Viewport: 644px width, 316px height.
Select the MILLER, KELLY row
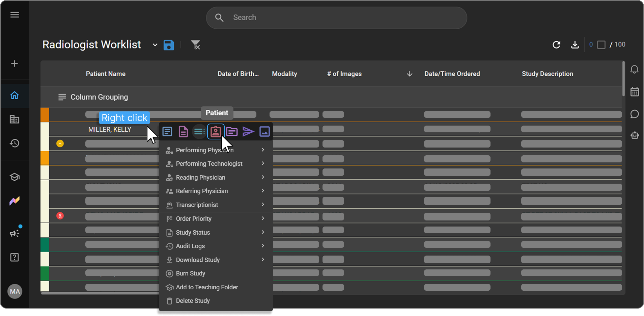(110, 130)
